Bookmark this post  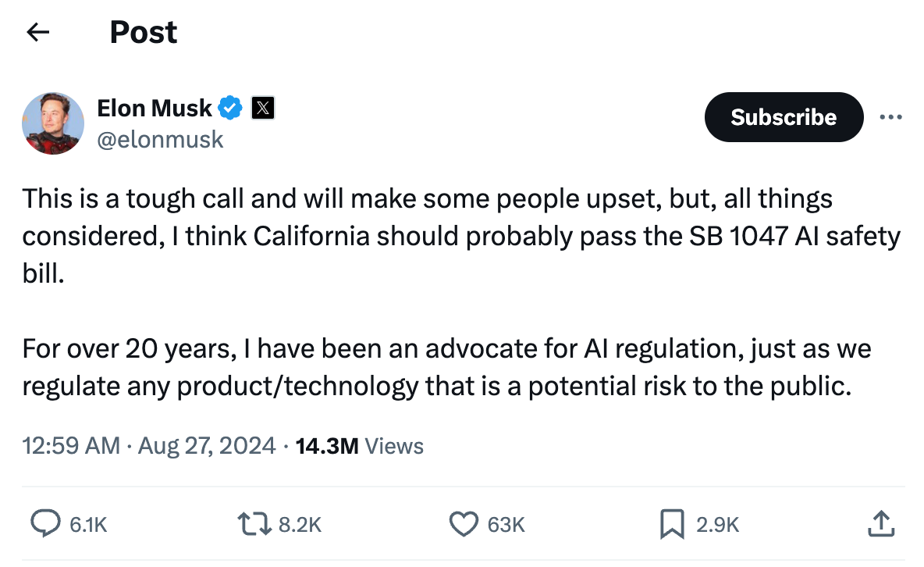(672, 524)
